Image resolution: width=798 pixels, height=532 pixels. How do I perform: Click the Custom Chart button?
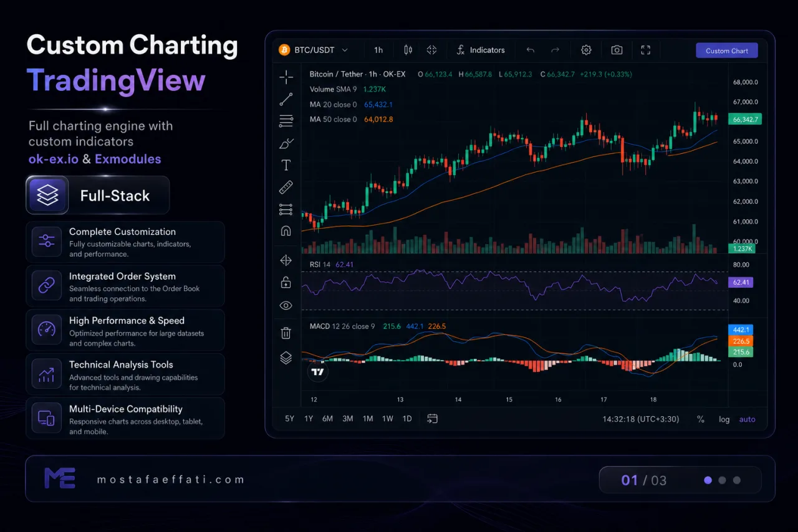(x=727, y=50)
